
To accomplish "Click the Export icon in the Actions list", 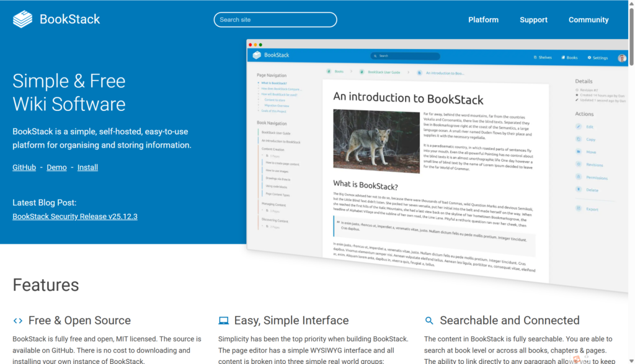I will pyautogui.click(x=578, y=209).
